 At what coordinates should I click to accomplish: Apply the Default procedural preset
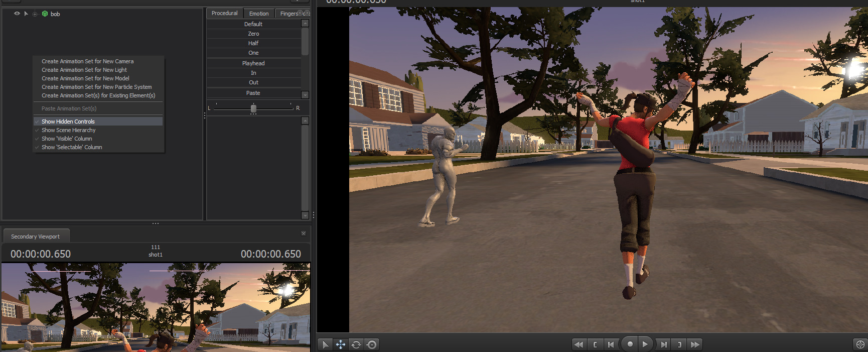253,24
